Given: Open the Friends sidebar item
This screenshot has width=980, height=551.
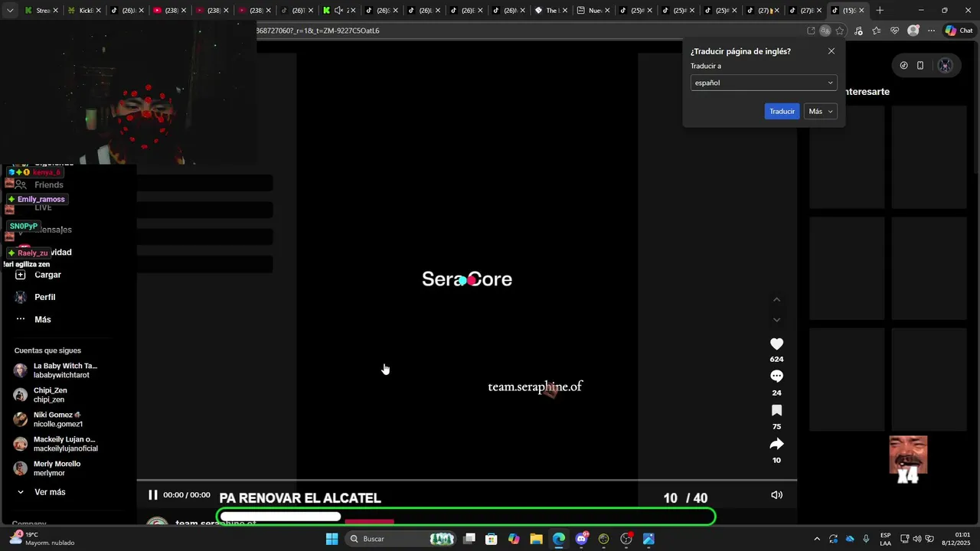Looking at the screenshot, I should pos(47,185).
